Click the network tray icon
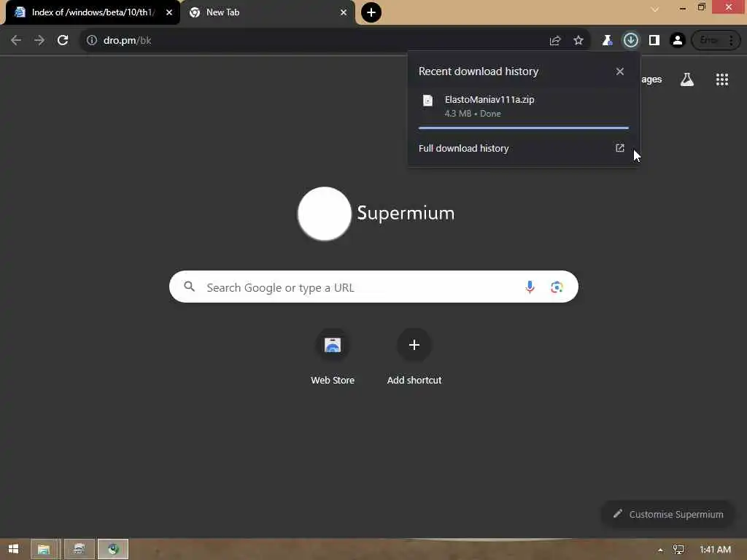Viewport: 747px width, 560px height. [x=678, y=550]
